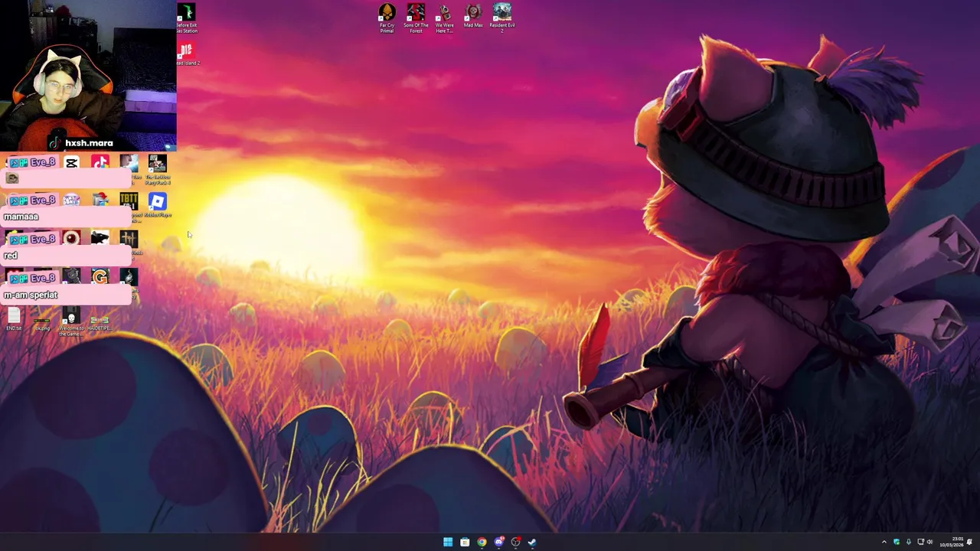Select the red eyeball game icon
Image resolution: width=980 pixels, height=551 pixels.
pos(71,239)
